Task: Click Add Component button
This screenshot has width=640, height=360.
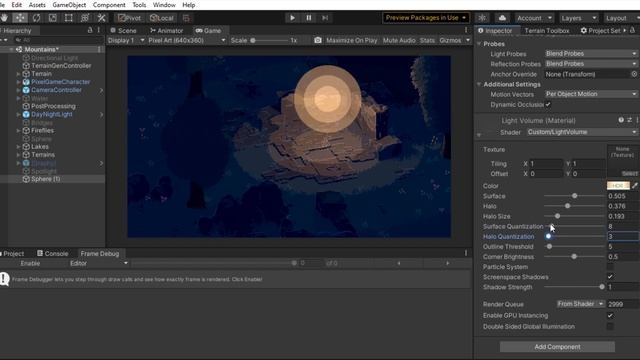Action: click(557, 347)
